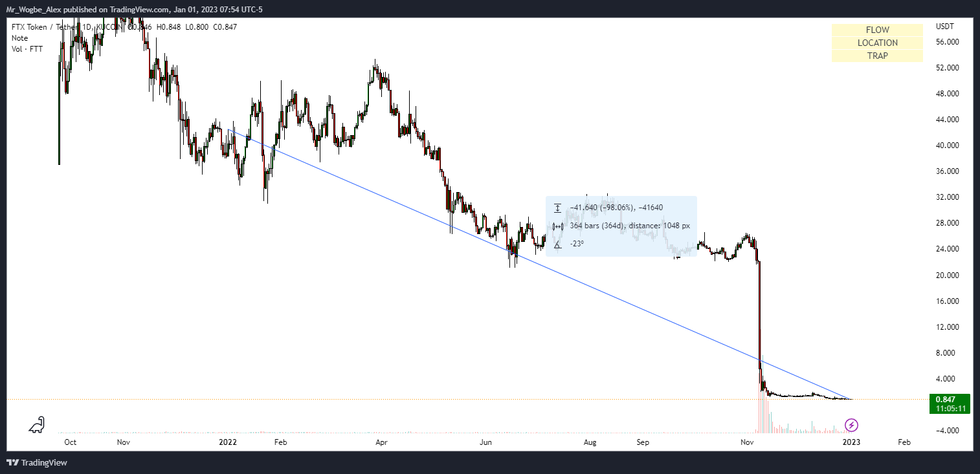980x474 pixels.
Task: Click the 32.000 price axis label
Action: coord(948,197)
